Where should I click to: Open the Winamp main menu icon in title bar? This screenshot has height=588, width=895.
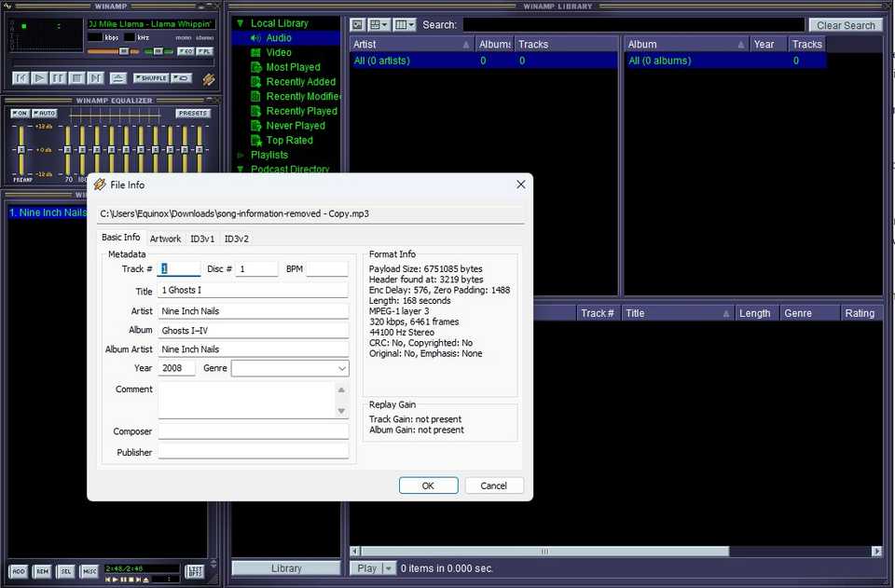7,6
